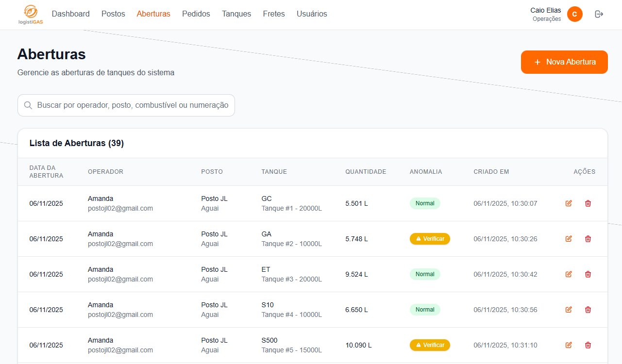The width and height of the screenshot is (622, 364).
Task: Navigate to the Pedidos menu item
Action: click(x=196, y=14)
